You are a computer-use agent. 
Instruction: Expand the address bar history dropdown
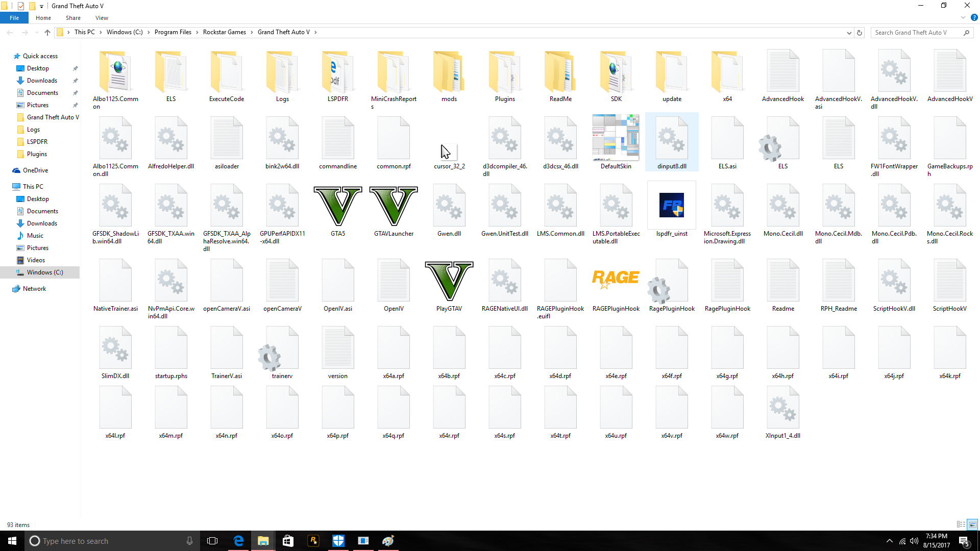pyautogui.click(x=849, y=33)
